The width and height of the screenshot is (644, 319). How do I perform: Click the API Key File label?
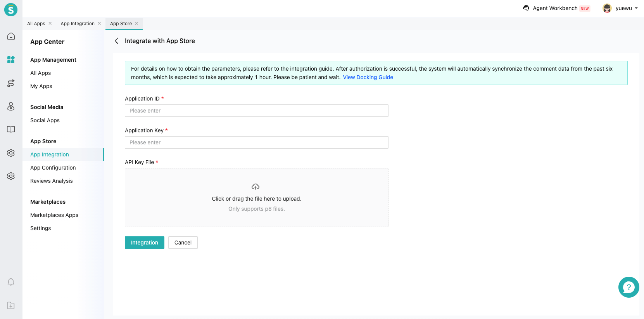[x=139, y=162]
